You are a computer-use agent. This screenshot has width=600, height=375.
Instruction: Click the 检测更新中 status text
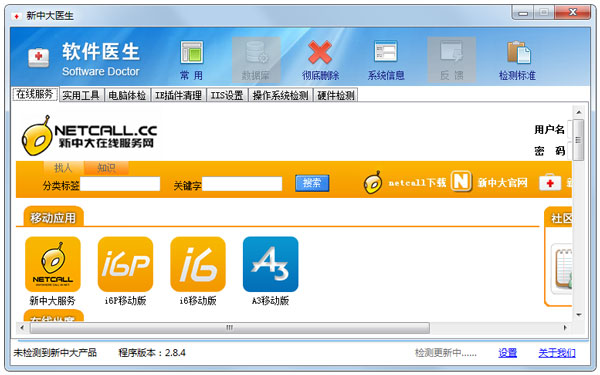(x=446, y=353)
